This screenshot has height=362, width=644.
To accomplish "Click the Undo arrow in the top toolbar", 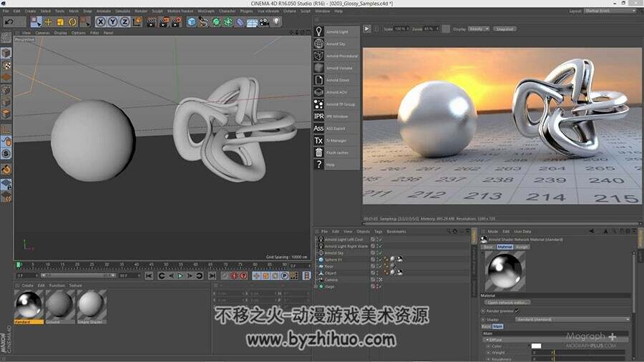I will [10, 21].
